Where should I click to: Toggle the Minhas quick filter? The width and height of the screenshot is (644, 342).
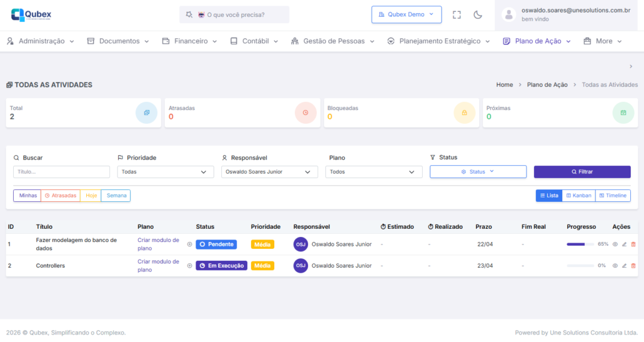pos(28,196)
